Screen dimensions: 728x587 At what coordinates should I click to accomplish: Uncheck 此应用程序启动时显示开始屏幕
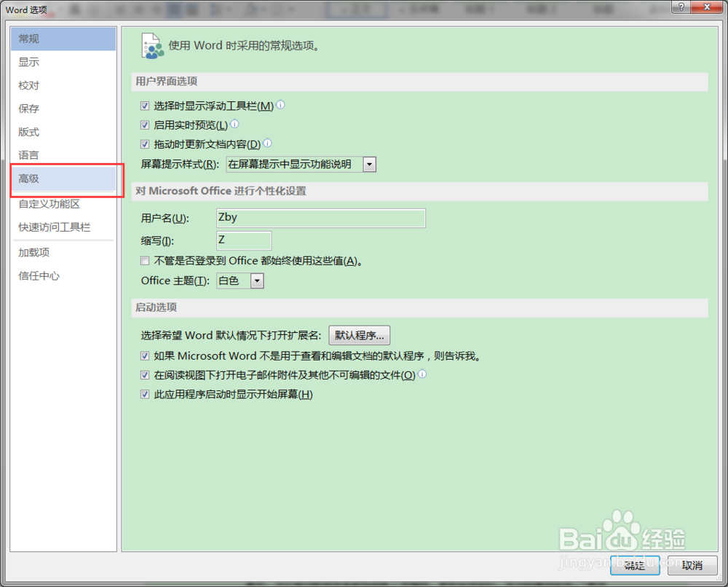pos(145,393)
